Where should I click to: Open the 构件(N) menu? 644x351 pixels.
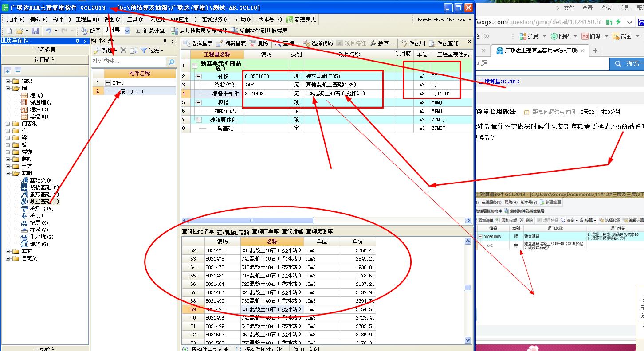[x=61, y=19]
